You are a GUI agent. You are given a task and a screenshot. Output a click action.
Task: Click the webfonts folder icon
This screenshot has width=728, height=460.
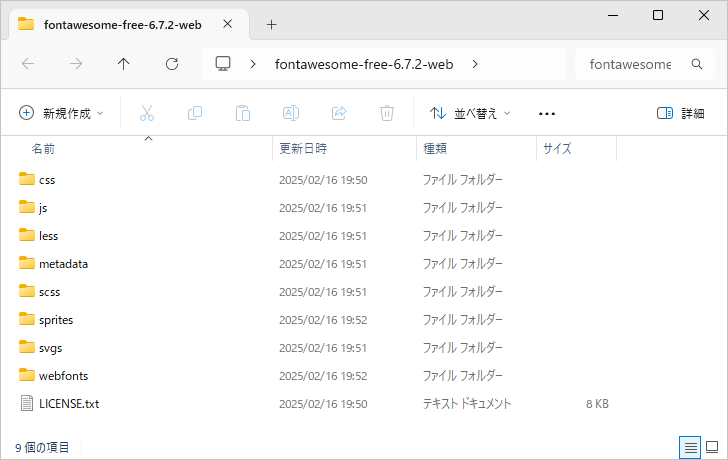(x=27, y=375)
